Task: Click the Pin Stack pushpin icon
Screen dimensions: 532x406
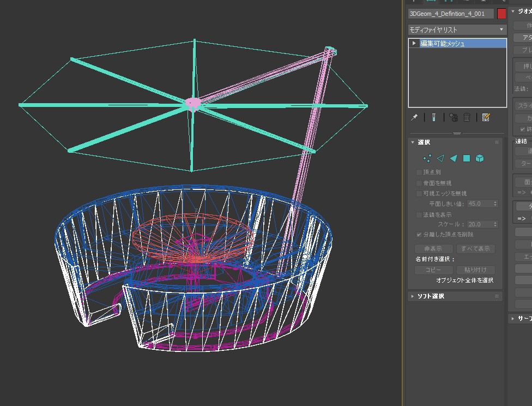Action: click(x=414, y=117)
